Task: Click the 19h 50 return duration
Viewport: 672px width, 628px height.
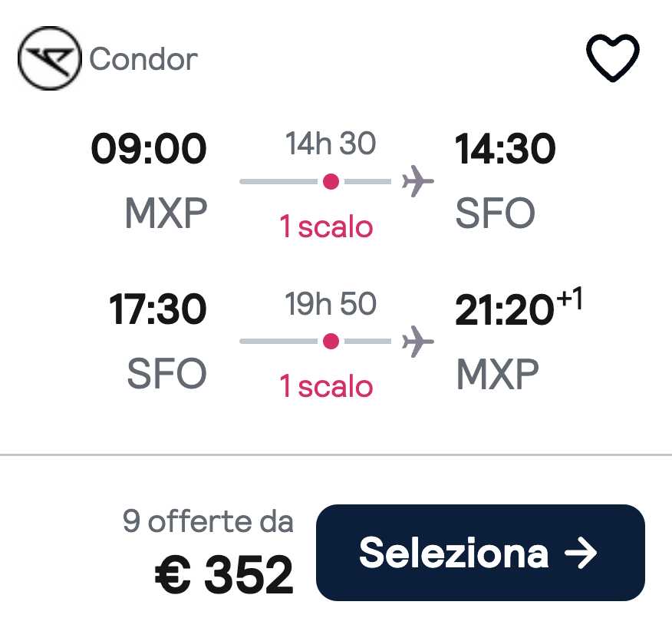Action: coord(331,305)
